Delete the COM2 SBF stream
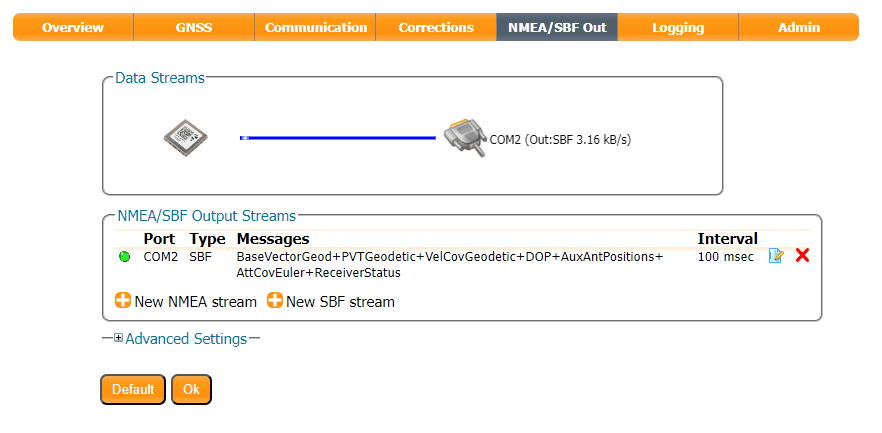The width and height of the screenshot is (882, 433). [x=802, y=256]
